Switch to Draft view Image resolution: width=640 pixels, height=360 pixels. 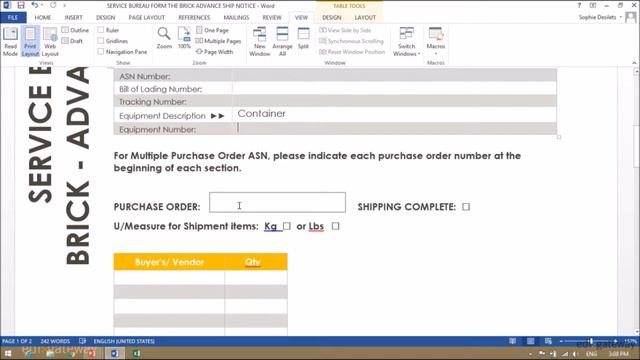[72, 41]
